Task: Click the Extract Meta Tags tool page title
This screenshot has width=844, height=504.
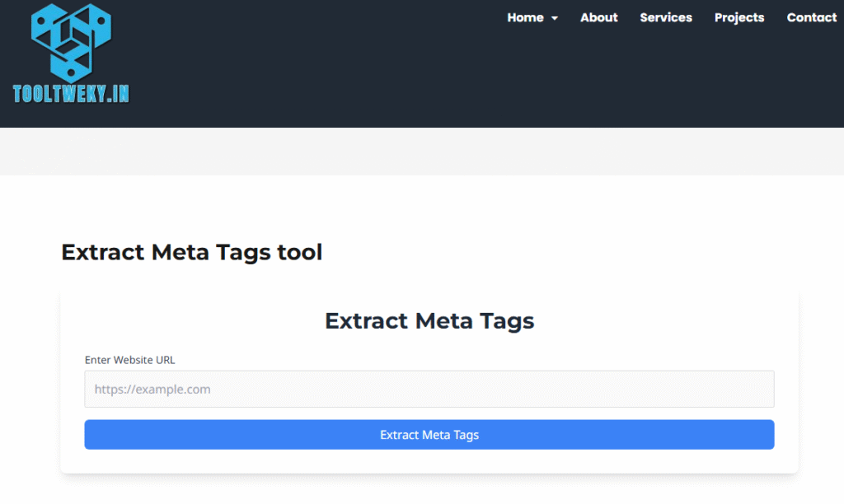Action: [x=191, y=252]
